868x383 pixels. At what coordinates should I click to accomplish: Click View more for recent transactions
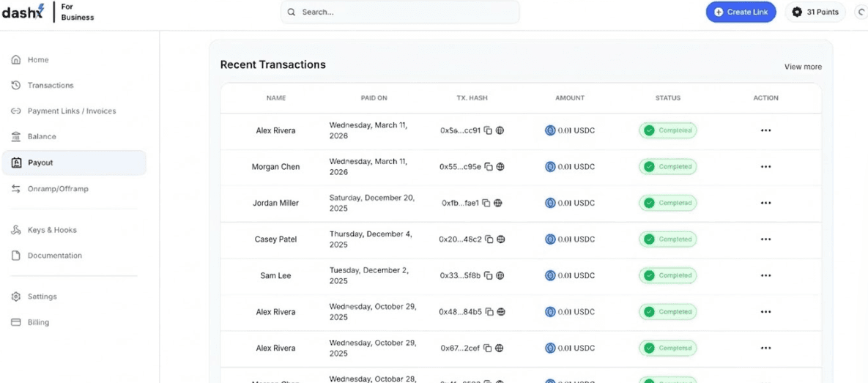[803, 67]
